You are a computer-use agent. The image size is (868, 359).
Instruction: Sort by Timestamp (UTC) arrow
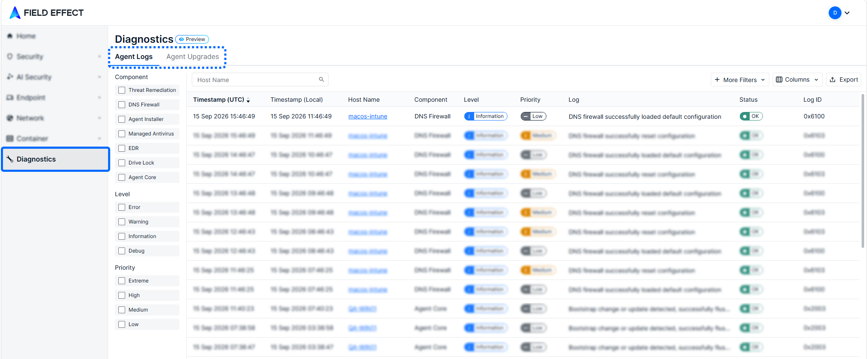click(248, 100)
